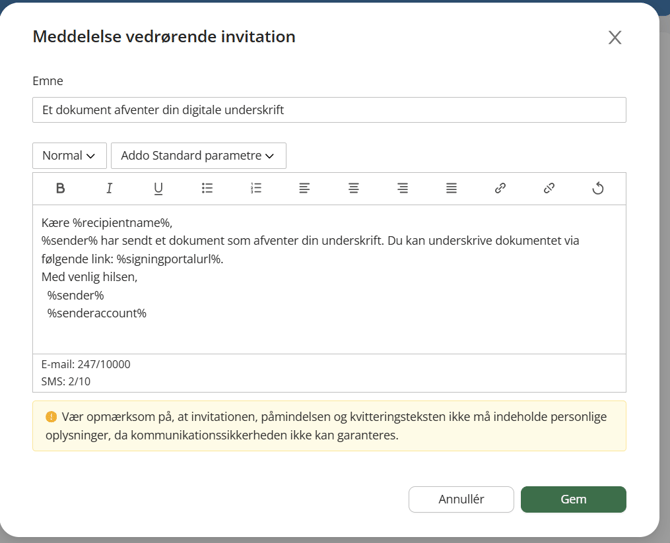This screenshot has width=670, height=543.
Task: Center align the message text
Action: [x=353, y=188]
